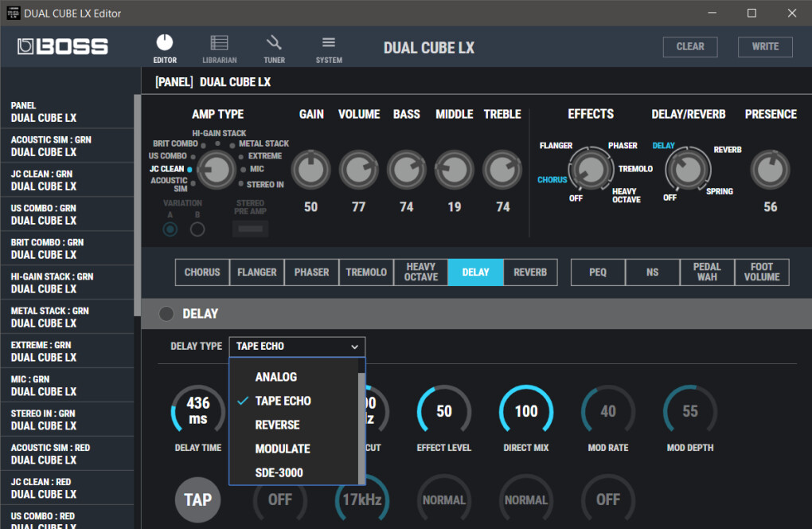Select the Stereo In amp type dot
Screen dimensions: 812x529
pos(240,183)
